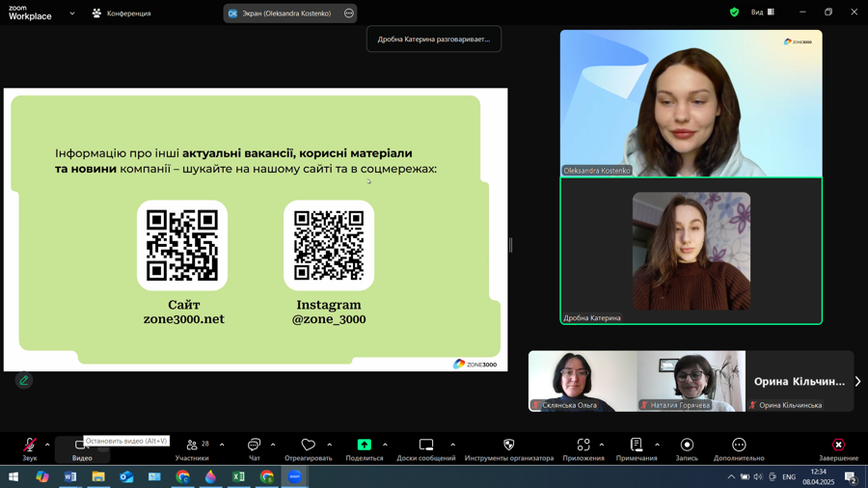Screen dimensions: 868x488
Task: Open the Приложения apps button
Action: [583, 449]
